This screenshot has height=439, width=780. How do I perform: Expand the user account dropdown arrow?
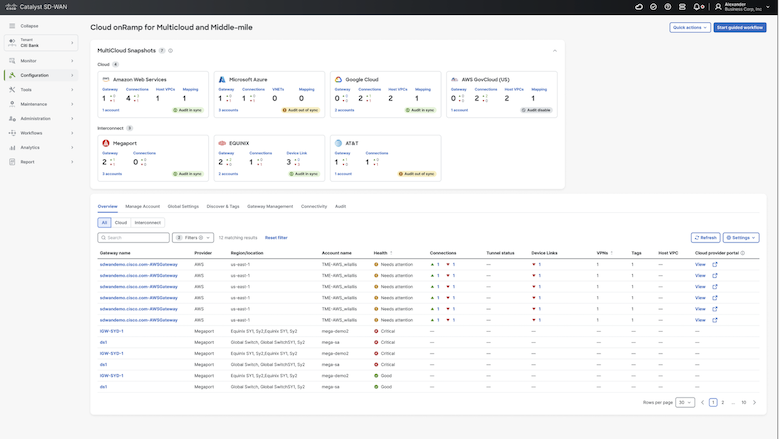[x=768, y=7]
